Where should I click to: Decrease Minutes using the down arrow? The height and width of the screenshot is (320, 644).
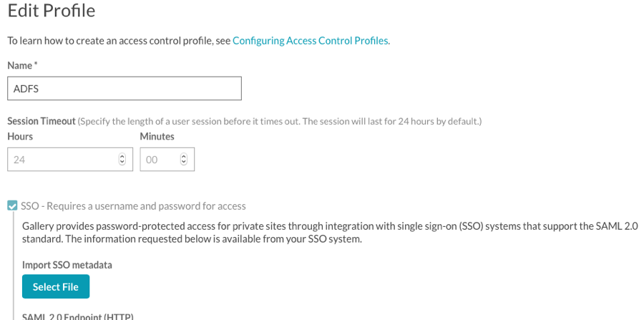click(184, 163)
